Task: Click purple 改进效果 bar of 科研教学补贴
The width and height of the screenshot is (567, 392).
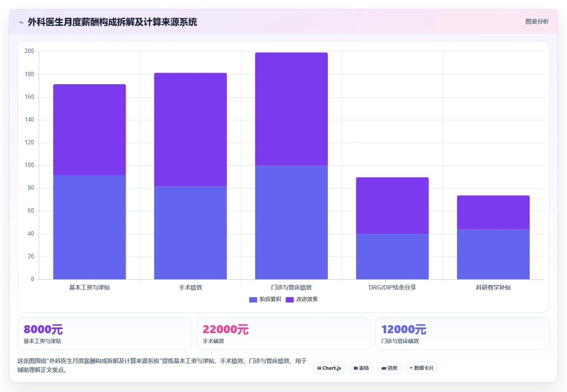Action: (x=494, y=212)
